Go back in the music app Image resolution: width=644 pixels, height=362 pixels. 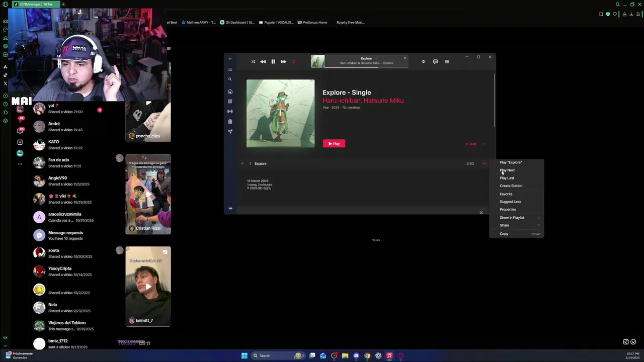coord(230,59)
